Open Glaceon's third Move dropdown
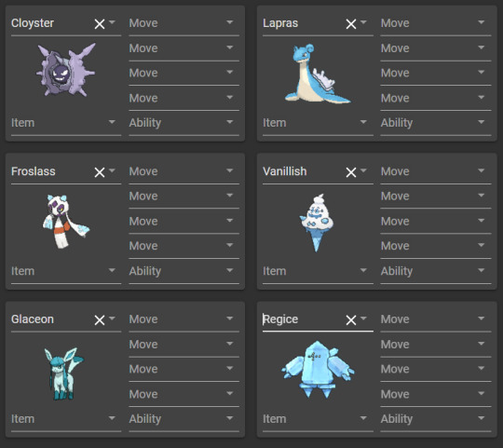The width and height of the screenshot is (503, 448). (184, 369)
